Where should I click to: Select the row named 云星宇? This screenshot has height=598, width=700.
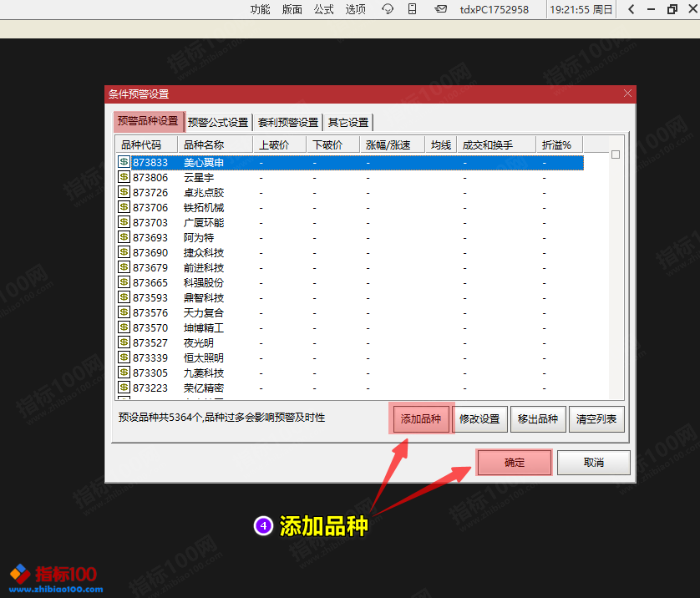click(350, 178)
